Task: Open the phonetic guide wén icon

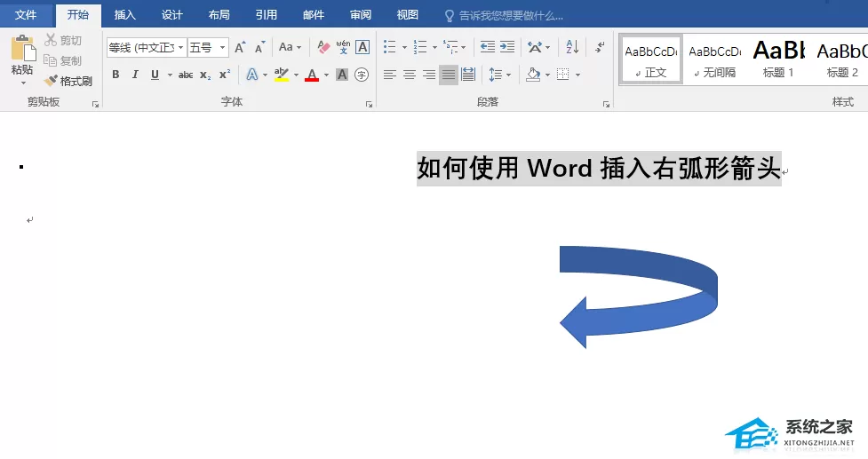Action: (x=343, y=48)
